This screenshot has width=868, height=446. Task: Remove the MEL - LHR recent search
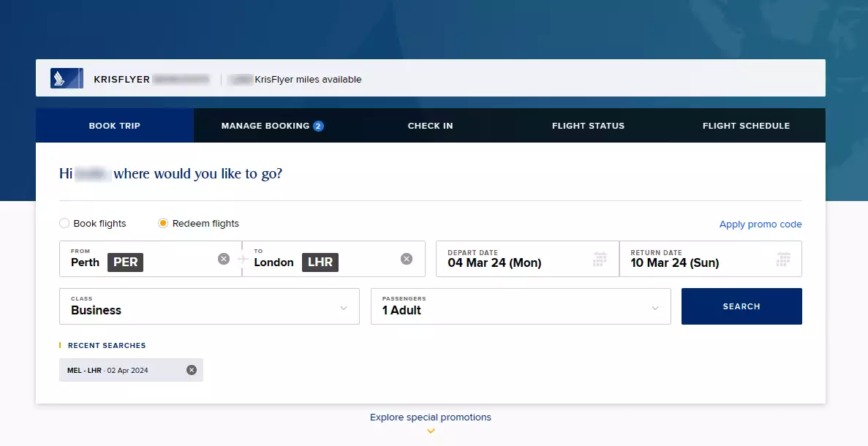192,370
